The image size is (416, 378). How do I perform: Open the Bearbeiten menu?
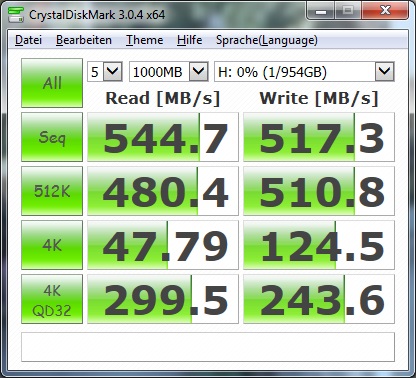click(x=84, y=40)
